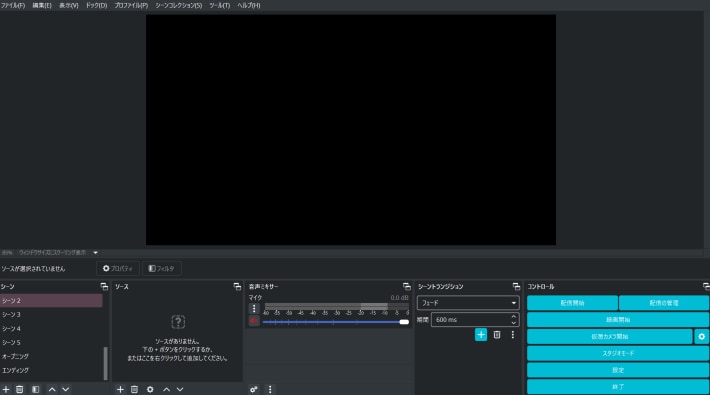Open the マイク channel three-dot options menu
The width and height of the screenshot is (710, 395).
(x=254, y=308)
